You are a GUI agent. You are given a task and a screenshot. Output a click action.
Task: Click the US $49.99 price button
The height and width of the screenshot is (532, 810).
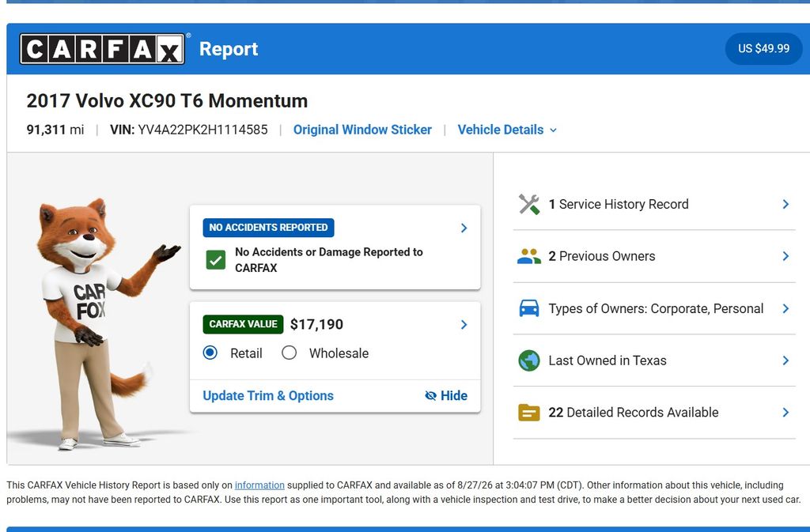click(x=763, y=48)
